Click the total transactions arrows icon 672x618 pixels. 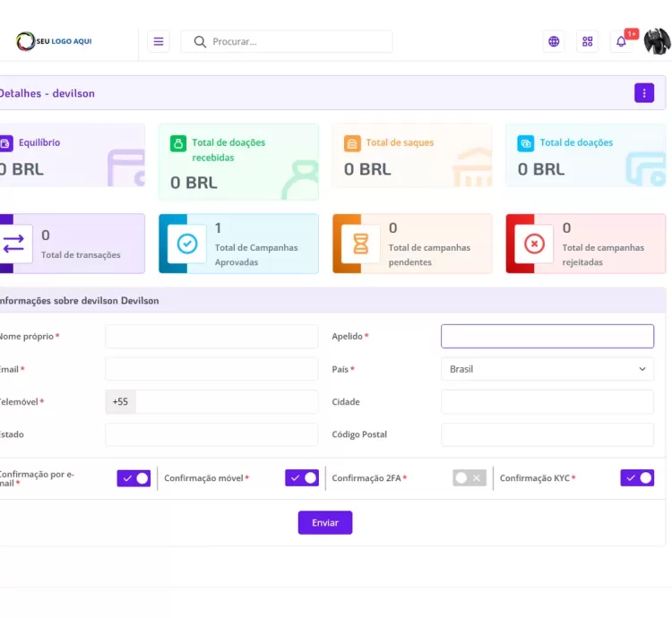[13, 244]
